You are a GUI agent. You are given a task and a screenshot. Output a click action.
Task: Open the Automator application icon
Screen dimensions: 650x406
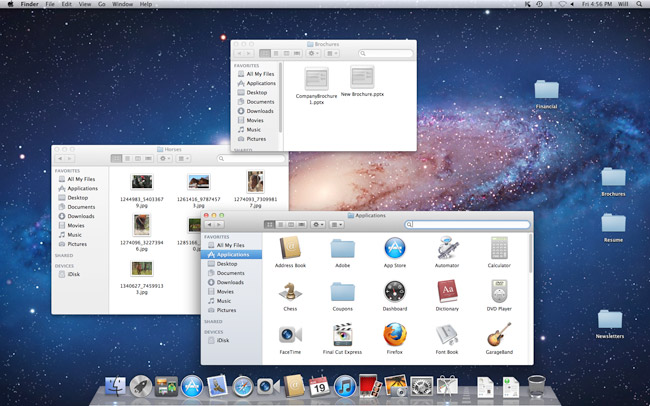(447, 247)
